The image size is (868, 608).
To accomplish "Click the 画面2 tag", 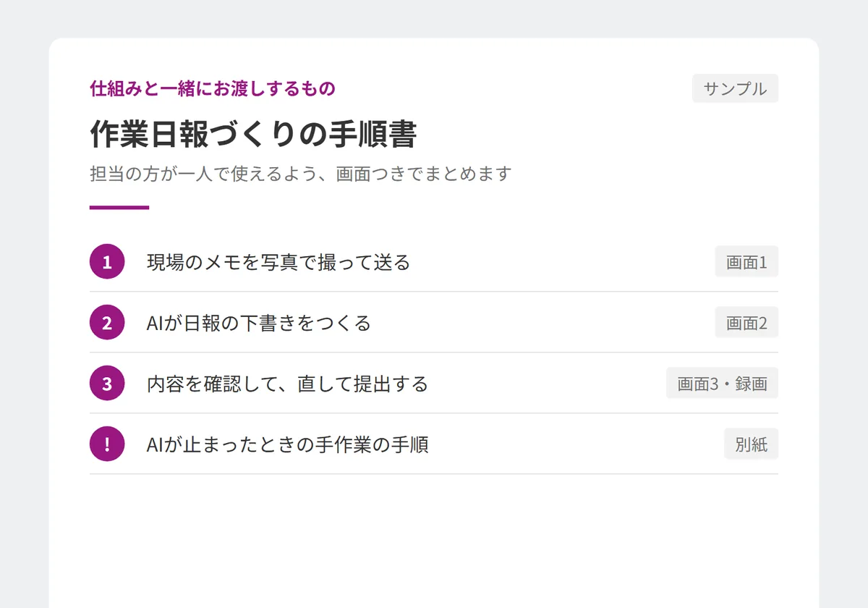I will [746, 322].
